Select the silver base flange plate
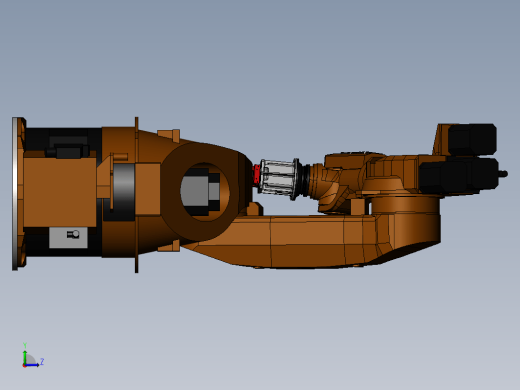 [x=15, y=194]
